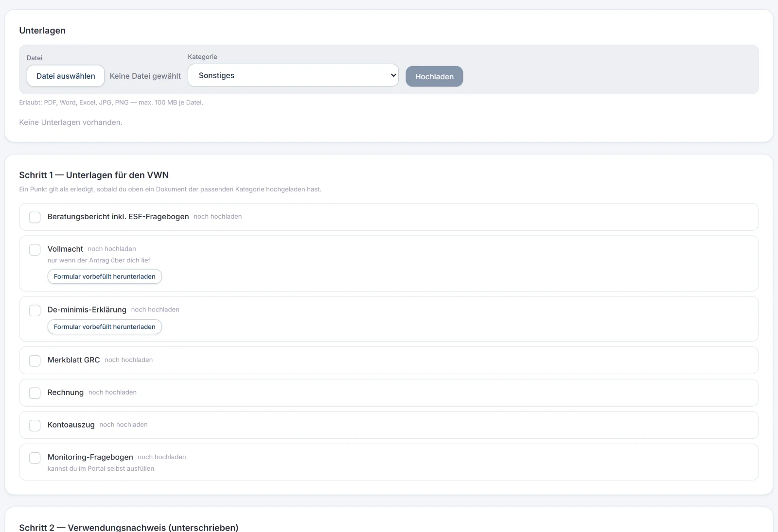
Task: Click the 'Rechnung' row label
Action: [66, 393]
